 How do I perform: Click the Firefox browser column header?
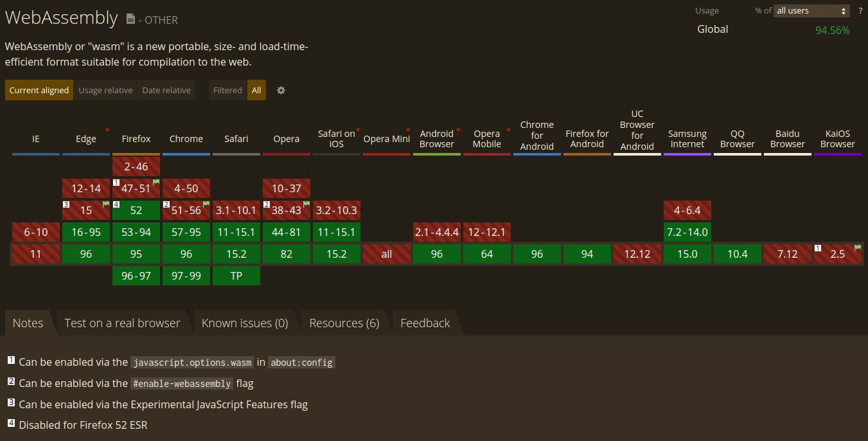tap(136, 139)
